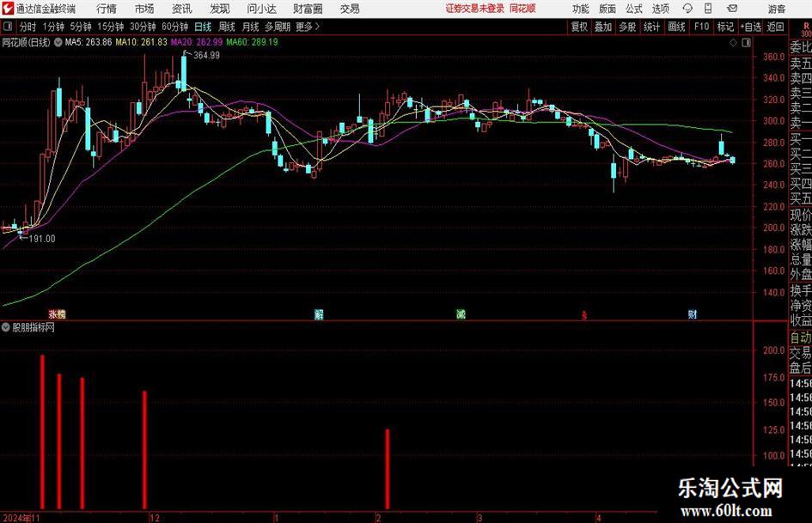Open the 多周期 multi-period view
812x523 pixels.
(x=278, y=27)
